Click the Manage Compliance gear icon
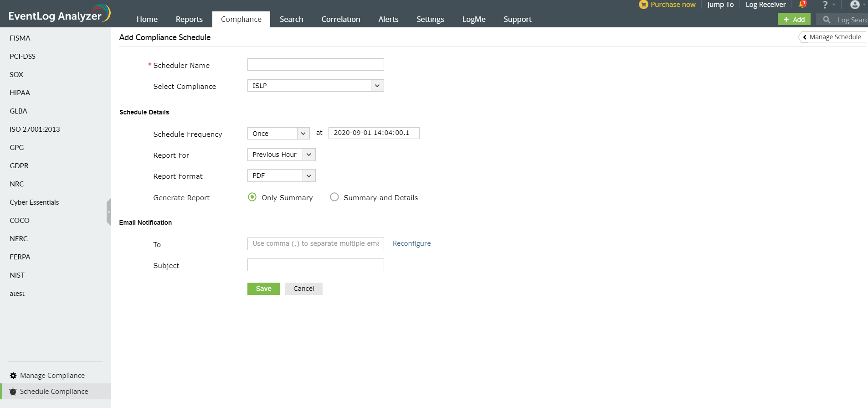Screen dimensions: 868x408 (x=13, y=376)
